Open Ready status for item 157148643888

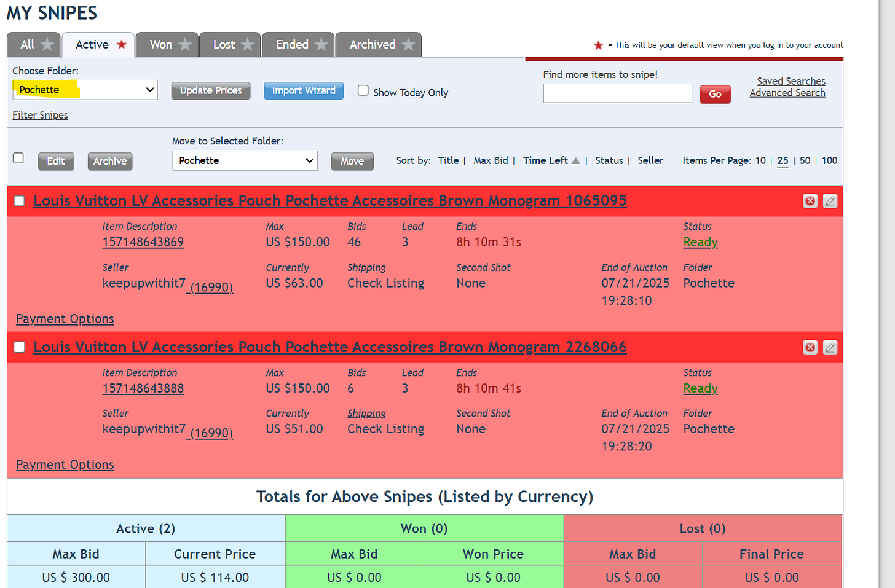(x=700, y=388)
